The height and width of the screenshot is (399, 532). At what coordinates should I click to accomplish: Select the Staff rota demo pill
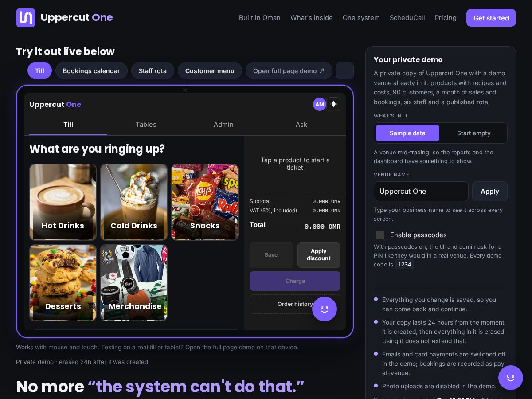pyautogui.click(x=153, y=70)
